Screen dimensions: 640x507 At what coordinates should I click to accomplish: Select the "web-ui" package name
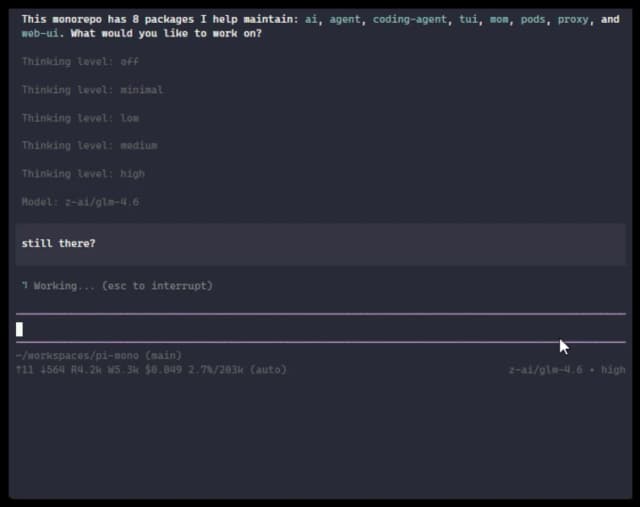click(x=40, y=33)
